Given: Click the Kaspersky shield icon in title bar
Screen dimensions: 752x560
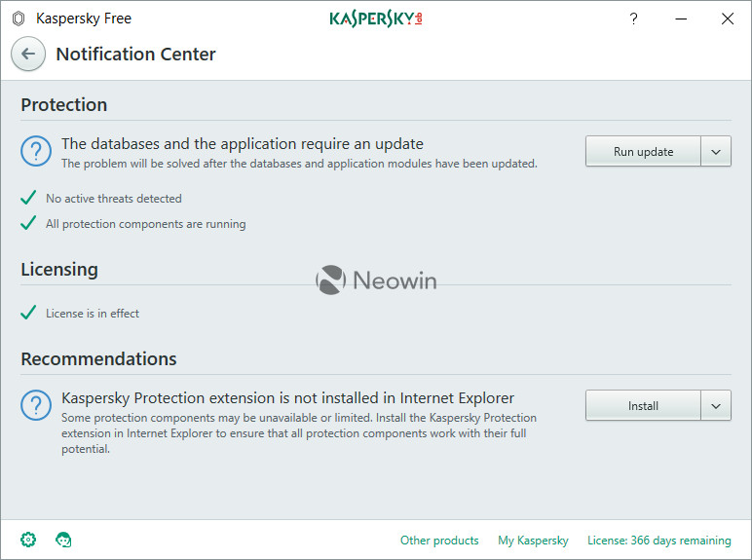Looking at the screenshot, I should pos(19,19).
